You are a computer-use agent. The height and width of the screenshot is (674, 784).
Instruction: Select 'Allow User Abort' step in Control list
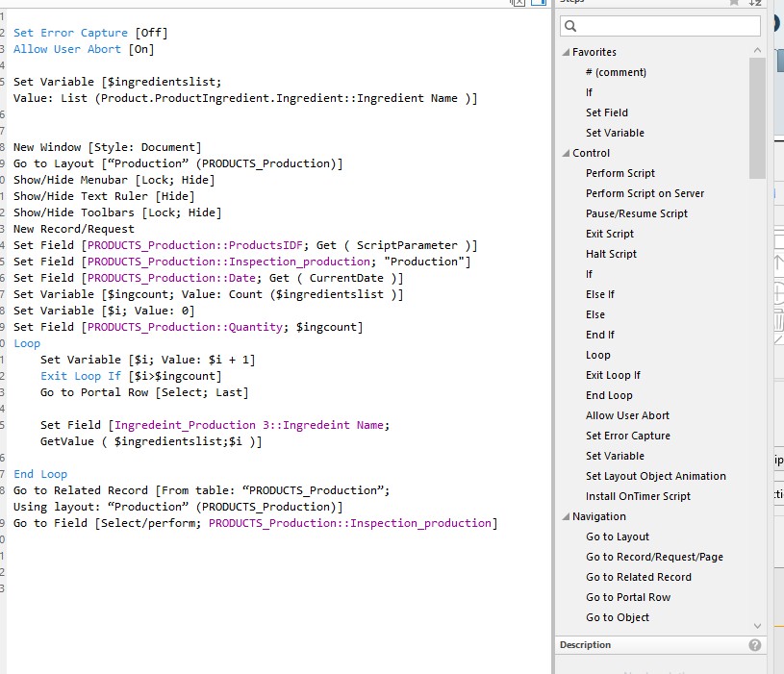(x=627, y=415)
